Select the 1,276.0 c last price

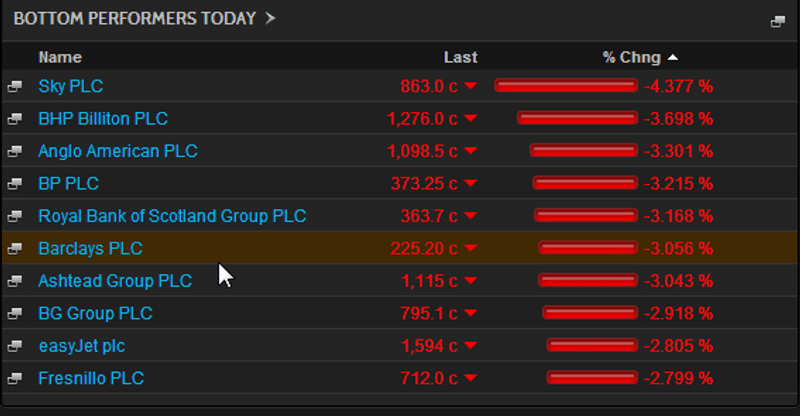(422, 118)
